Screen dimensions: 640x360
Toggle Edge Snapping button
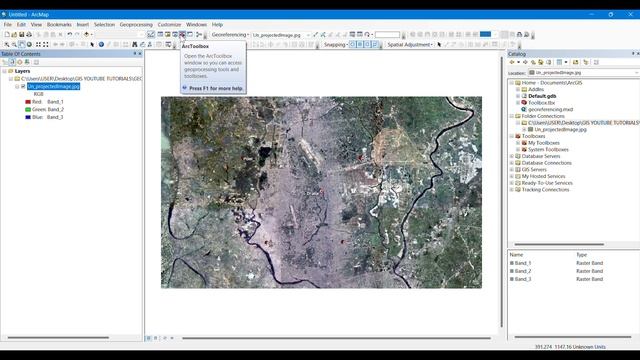pyautogui.click(x=375, y=44)
